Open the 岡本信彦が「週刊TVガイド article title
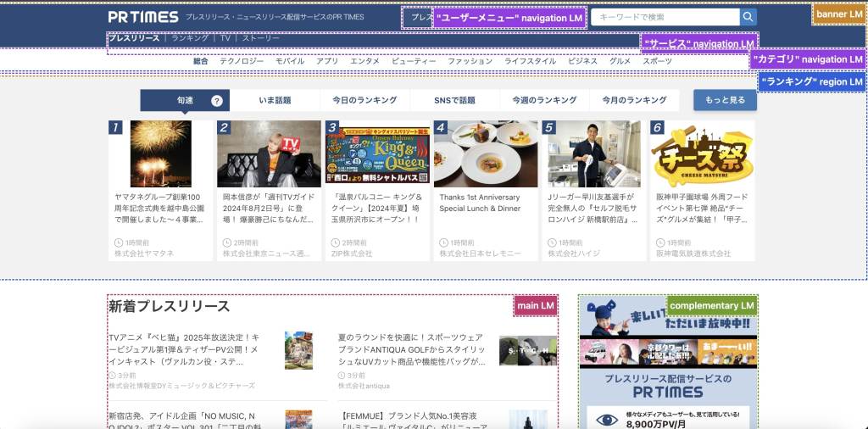This screenshot has height=429, width=868. tap(269, 209)
